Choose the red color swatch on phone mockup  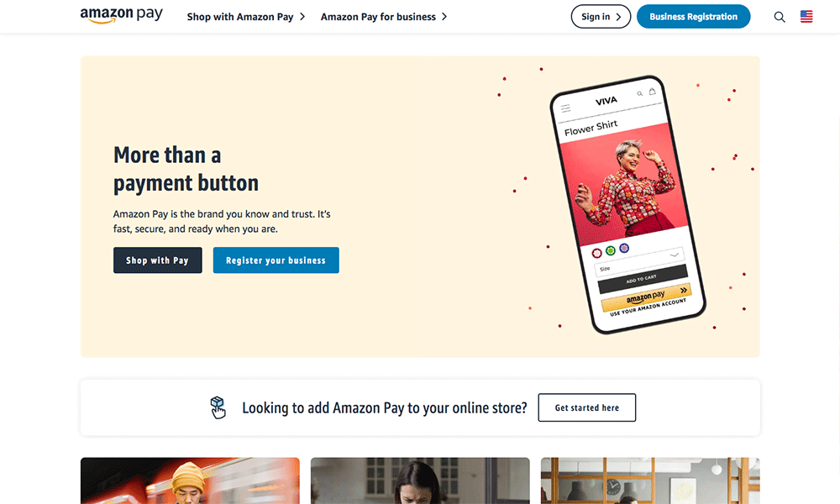point(596,254)
